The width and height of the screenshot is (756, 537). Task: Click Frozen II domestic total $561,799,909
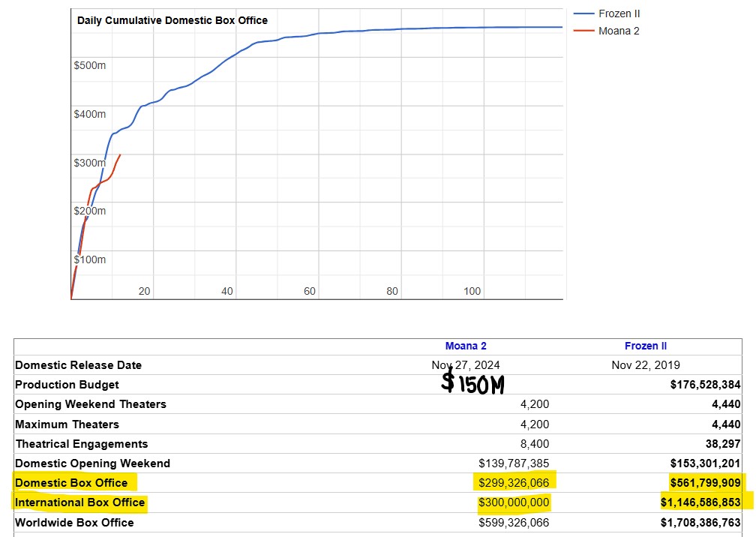pyautogui.click(x=705, y=482)
